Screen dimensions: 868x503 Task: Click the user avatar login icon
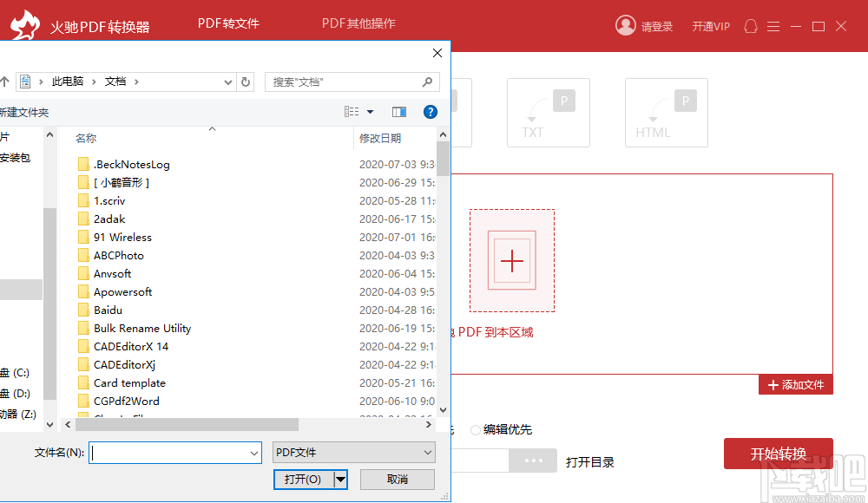626,25
